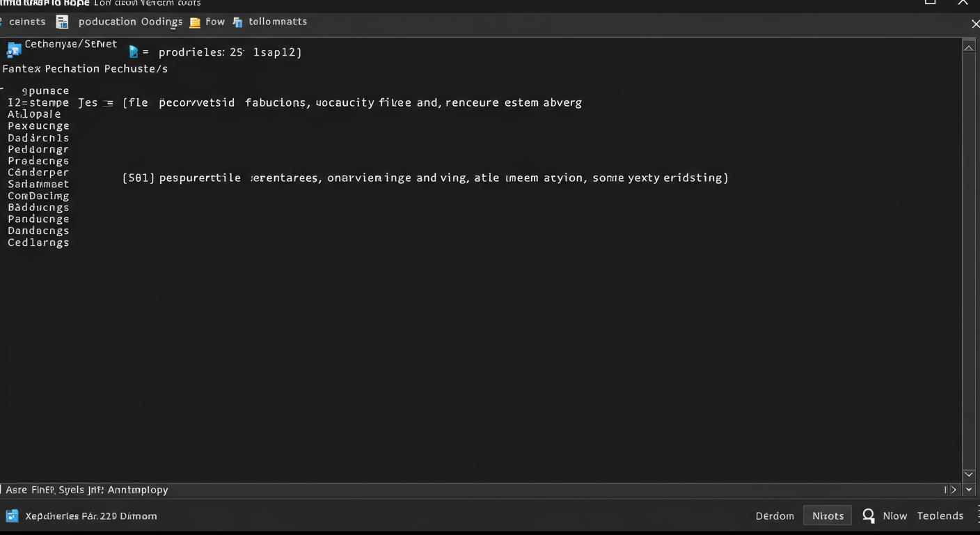The width and height of the screenshot is (980, 535).
Task: Click the right arrow on horizontal scrollbar
Action: tap(954, 490)
